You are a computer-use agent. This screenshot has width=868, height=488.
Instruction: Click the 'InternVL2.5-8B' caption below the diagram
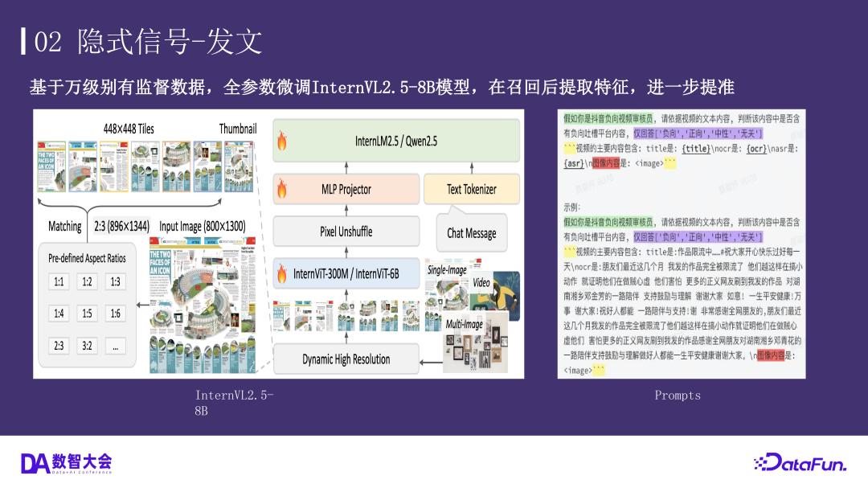coord(234,403)
